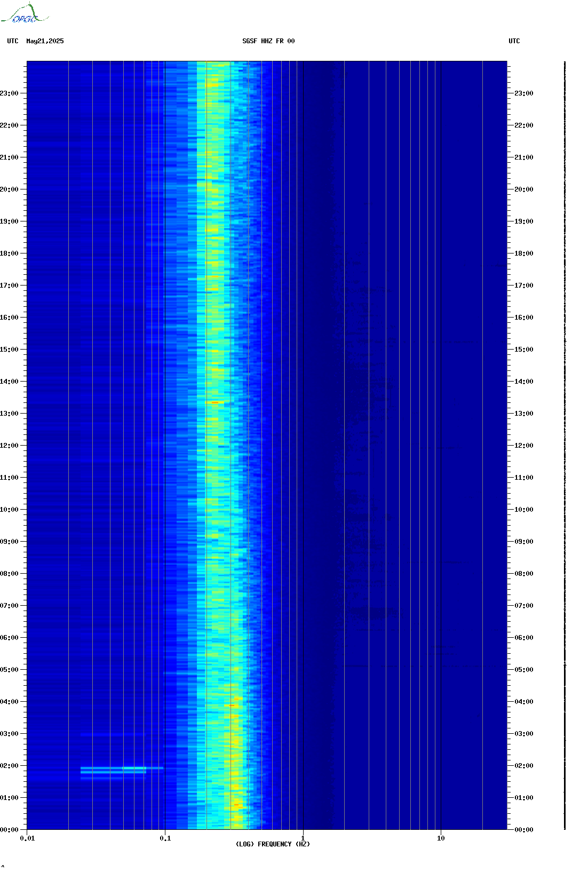The image size is (588, 872).
Task: Click the right-axis 01:00 label
Action: (524, 798)
